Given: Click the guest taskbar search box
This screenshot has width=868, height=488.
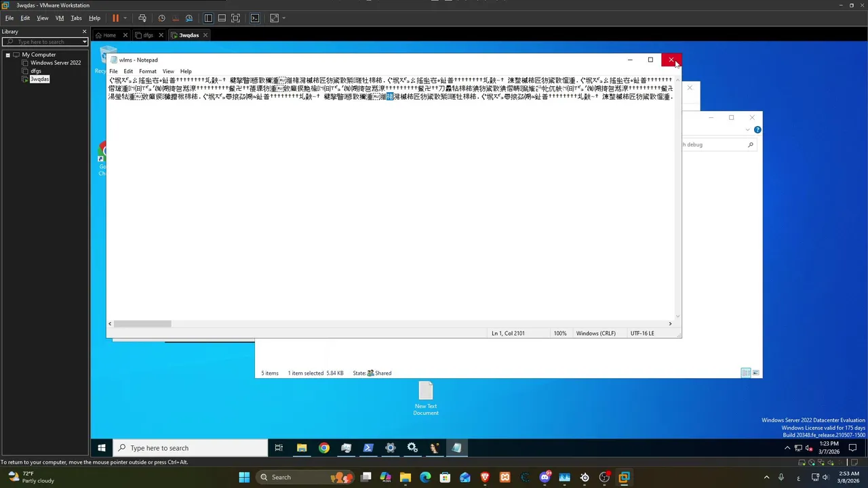Looking at the screenshot, I should tap(190, 448).
